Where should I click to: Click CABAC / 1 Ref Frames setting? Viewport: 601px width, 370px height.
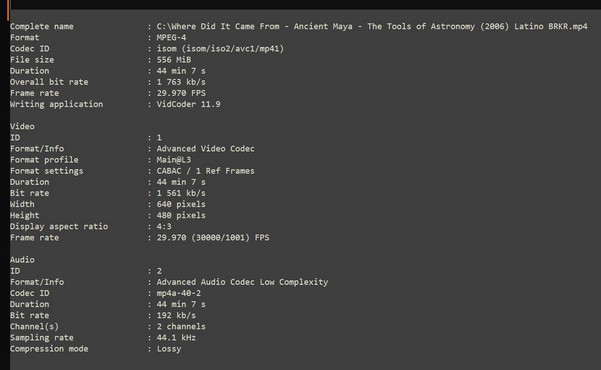pos(205,171)
